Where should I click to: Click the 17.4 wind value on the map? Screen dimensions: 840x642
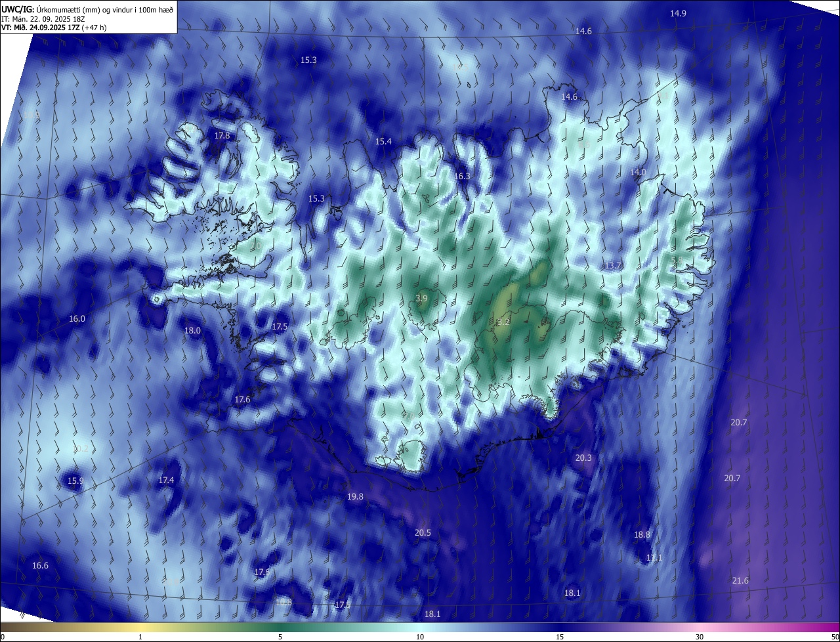tap(166, 481)
